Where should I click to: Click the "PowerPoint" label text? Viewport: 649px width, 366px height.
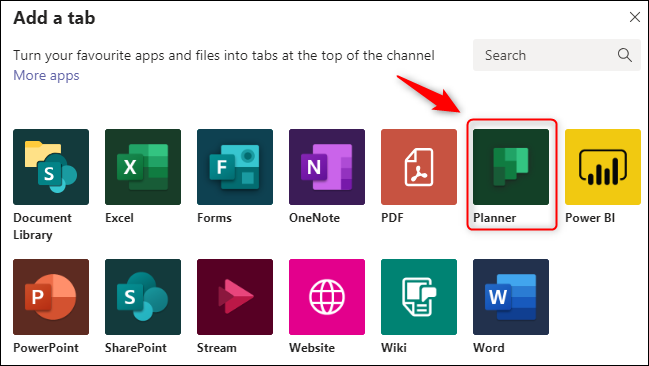pos(46,348)
